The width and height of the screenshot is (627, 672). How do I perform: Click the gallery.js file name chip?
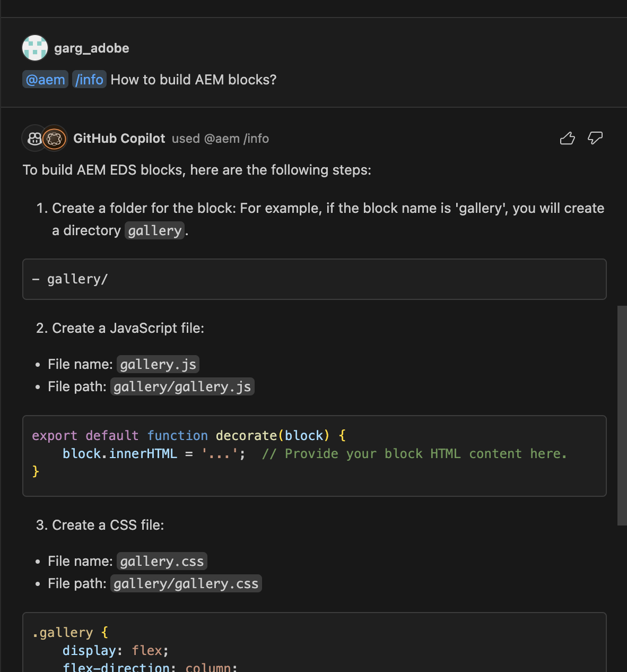tap(158, 365)
